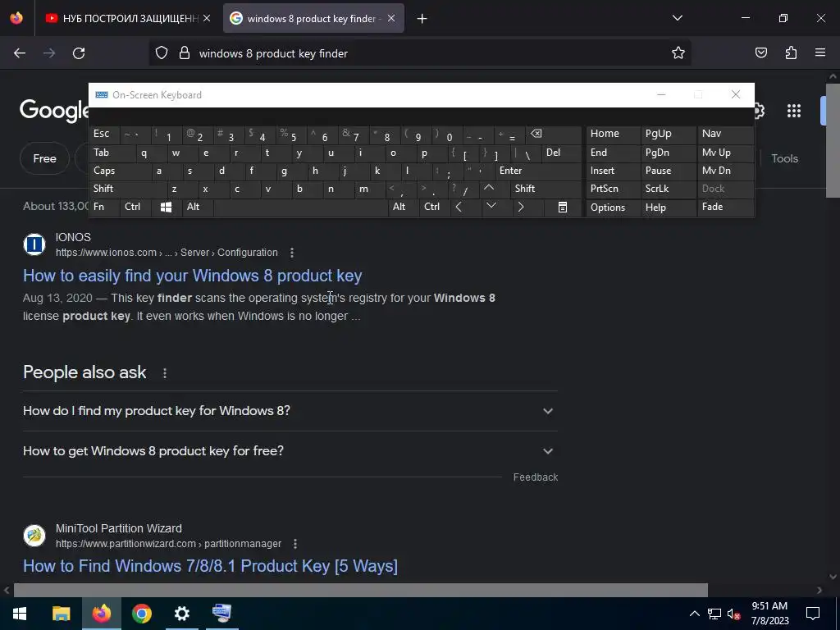Switch to the YouTube НУБ ПОСТРОИЛ tab
This screenshot has width=840, height=630.
[127, 18]
